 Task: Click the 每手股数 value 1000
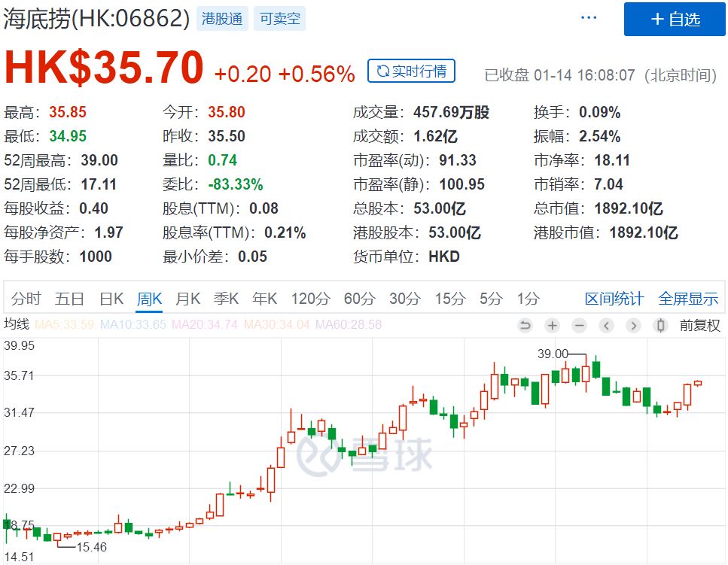(x=96, y=257)
